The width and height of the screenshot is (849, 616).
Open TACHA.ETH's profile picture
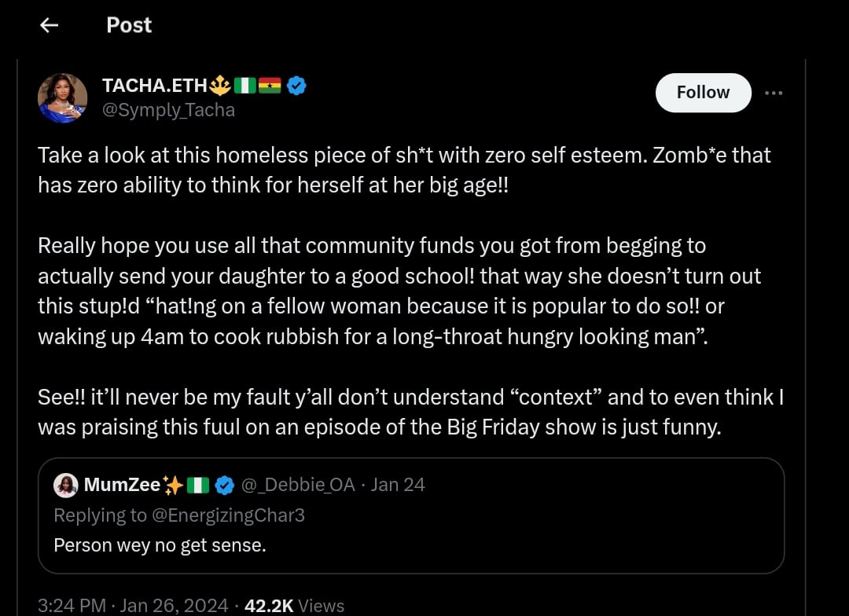(x=62, y=98)
